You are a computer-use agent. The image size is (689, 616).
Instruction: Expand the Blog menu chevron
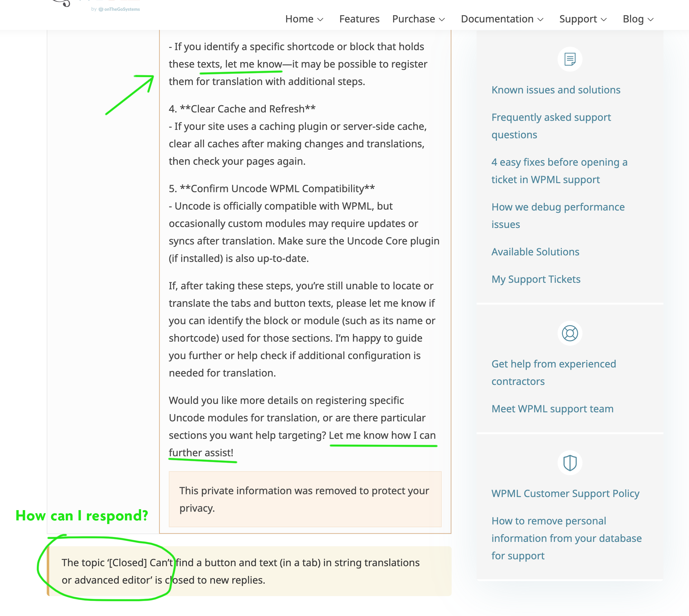pos(650,20)
